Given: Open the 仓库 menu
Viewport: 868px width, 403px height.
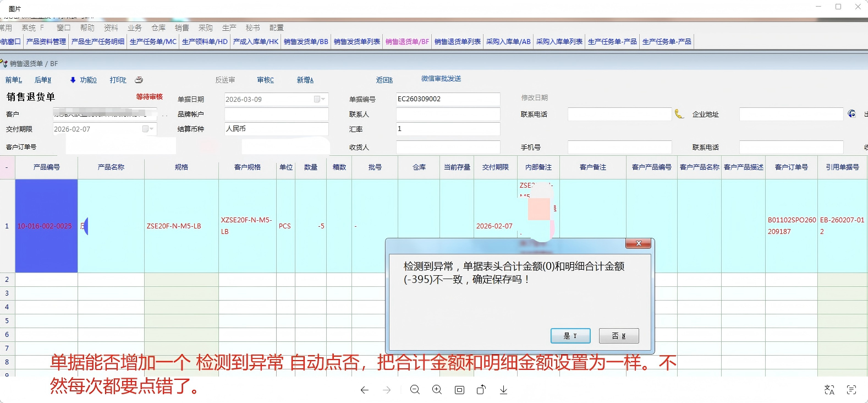Looking at the screenshot, I should coord(158,28).
